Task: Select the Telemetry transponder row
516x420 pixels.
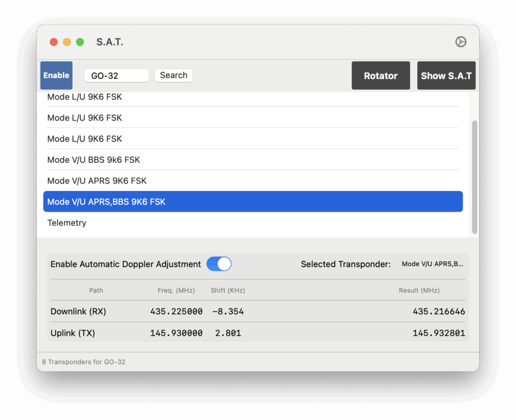Action: pos(253,223)
